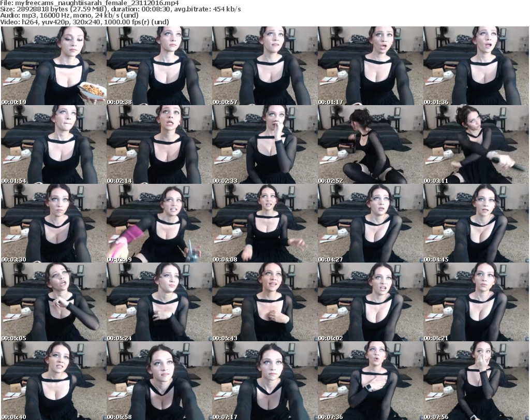Click the frame stamped 00:07:36
This screenshot has height=420, width=530.
click(370, 381)
